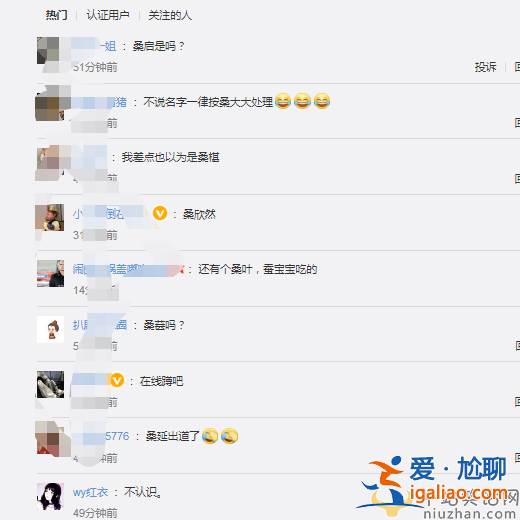Screen dimensions: 520x520
Task: Open avatar of the 还有个桑叶 commenter
Action: [x=50, y=273]
